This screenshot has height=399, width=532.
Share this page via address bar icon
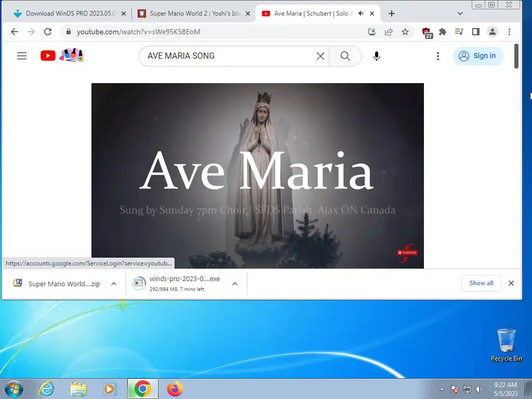pyautogui.click(x=389, y=32)
